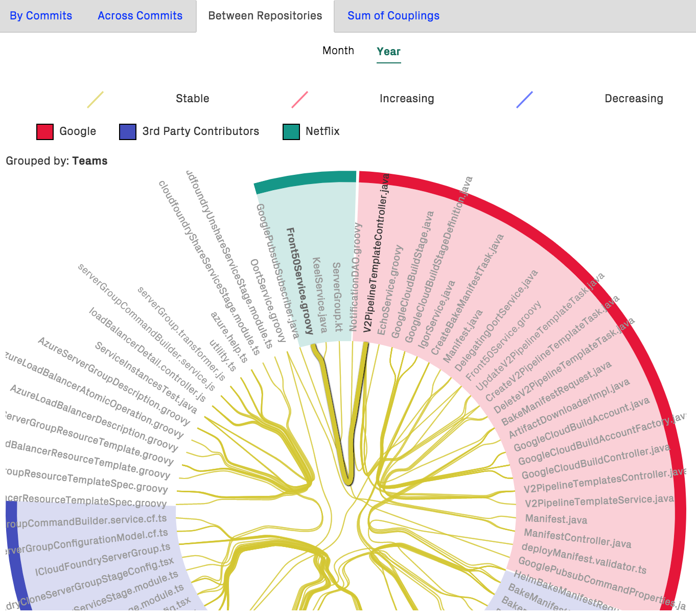The image size is (696, 616).
Task: Click the Grouped by Teams text
Action: (x=57, y=161)
